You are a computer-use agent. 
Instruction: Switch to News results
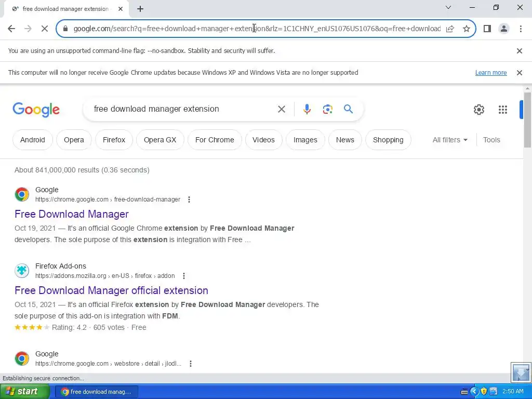pyautogui.click(x=345, y=140)
